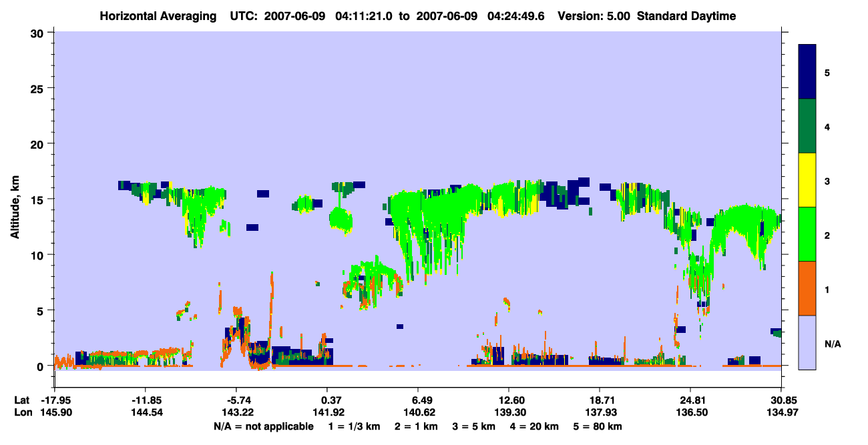Click the '2 = 1 km' legend entry
This screenshot has width=868, height=445.
[x=416, y=426]
